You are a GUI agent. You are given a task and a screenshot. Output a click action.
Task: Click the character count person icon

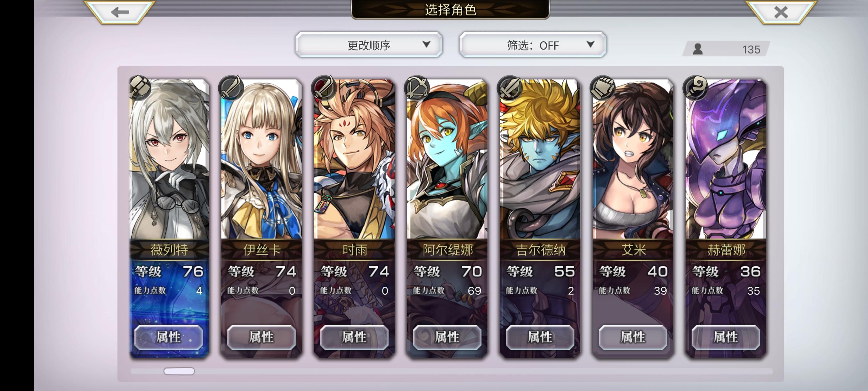point(698,49)
